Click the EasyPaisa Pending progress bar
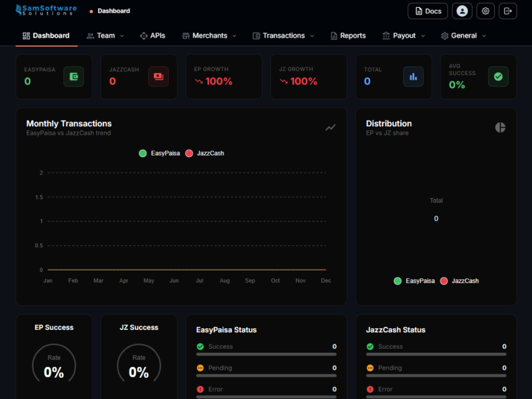Screen dimensions: 532x399 [x=267, y=376]
